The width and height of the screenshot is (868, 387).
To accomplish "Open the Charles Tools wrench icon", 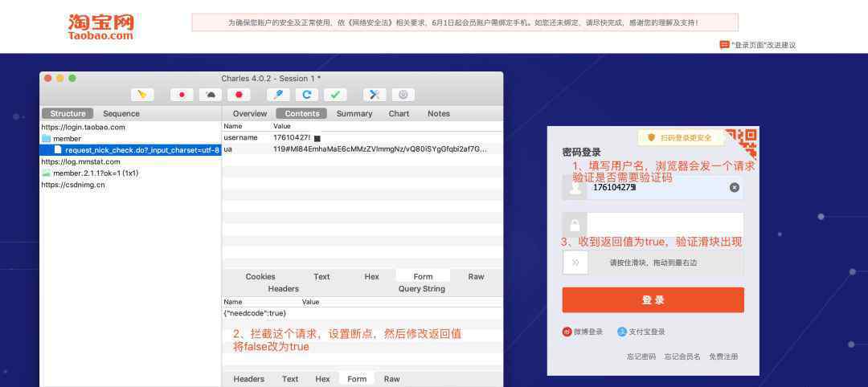I will 375,95.
